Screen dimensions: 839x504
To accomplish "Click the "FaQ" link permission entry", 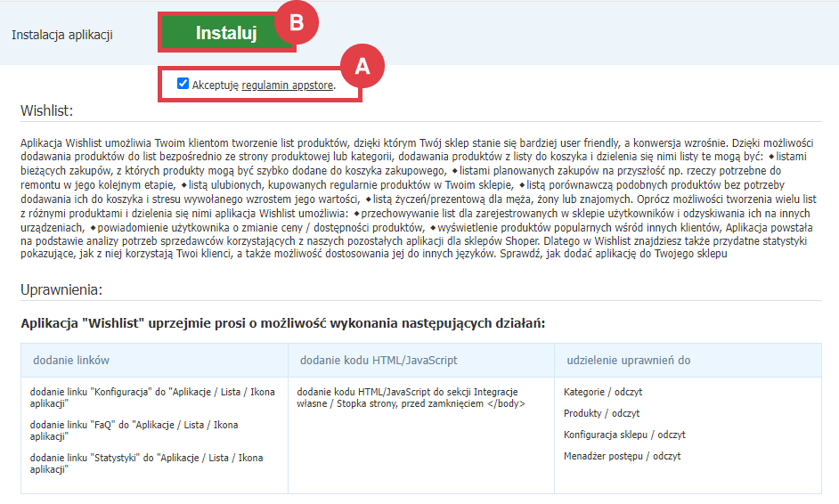I will pos(134,431).
